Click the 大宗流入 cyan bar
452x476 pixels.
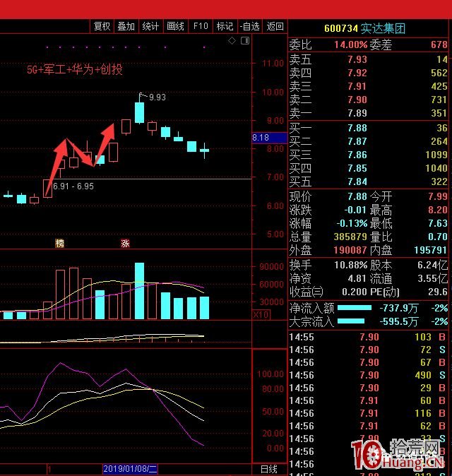[x=351, y=321]
